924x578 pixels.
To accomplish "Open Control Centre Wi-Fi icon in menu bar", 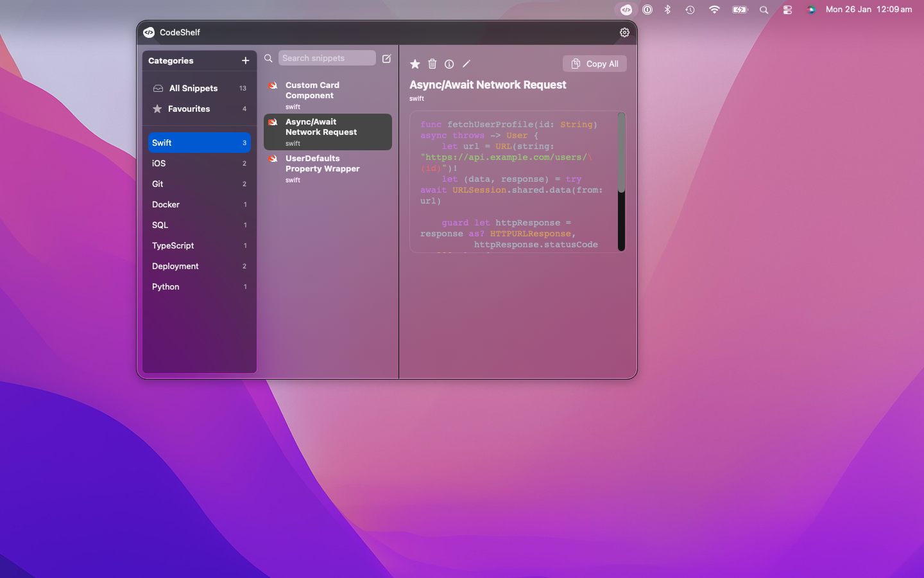I will pos(714,10).
